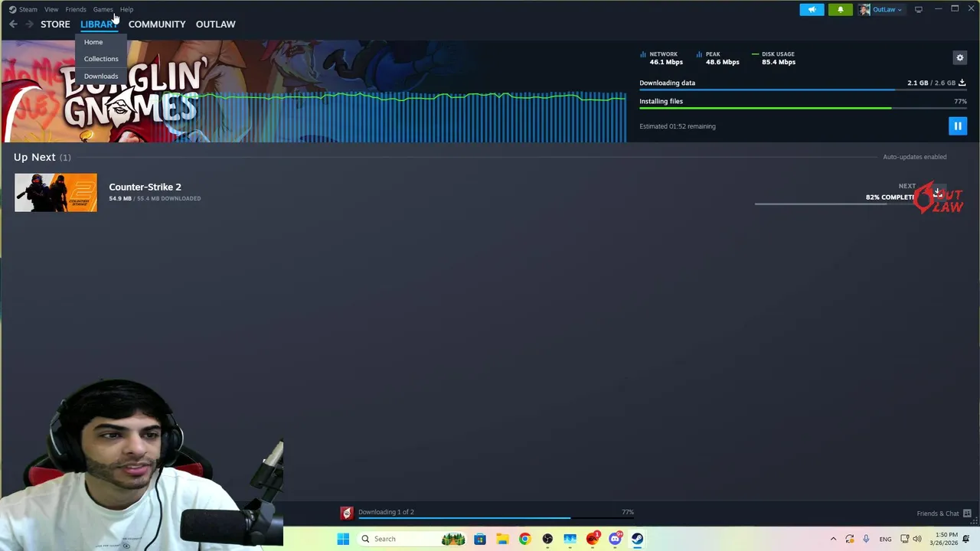The image size is (980, 551).
Task: Click the taskbar Search box
Action: tap(413, 539)
